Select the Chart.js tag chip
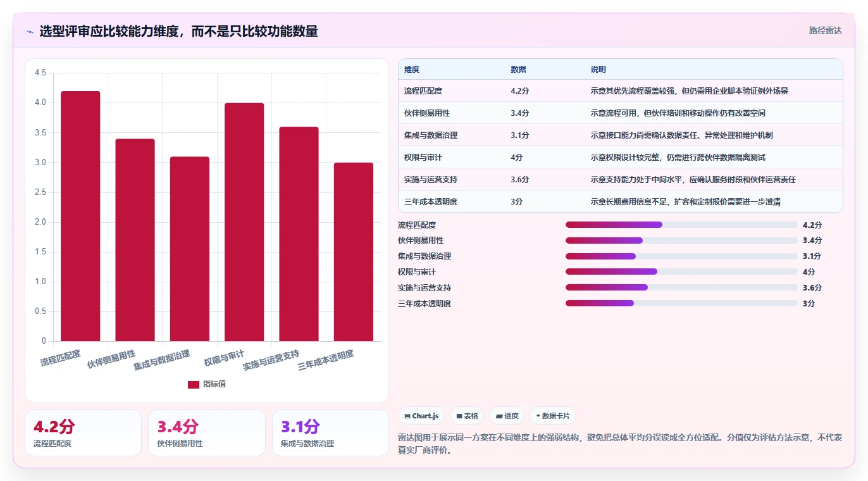The width and height of the screenshot is (868, 481). [x=421, y=416]
